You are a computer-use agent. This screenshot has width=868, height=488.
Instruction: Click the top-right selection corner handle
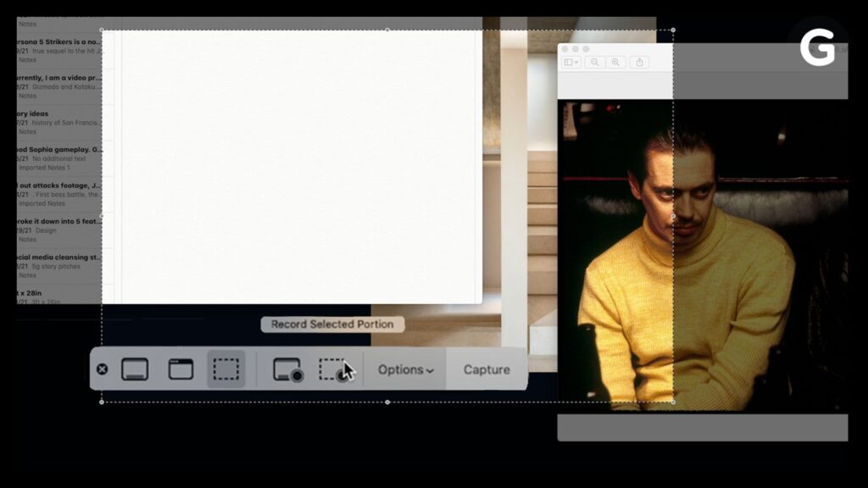tap(673, 30)
